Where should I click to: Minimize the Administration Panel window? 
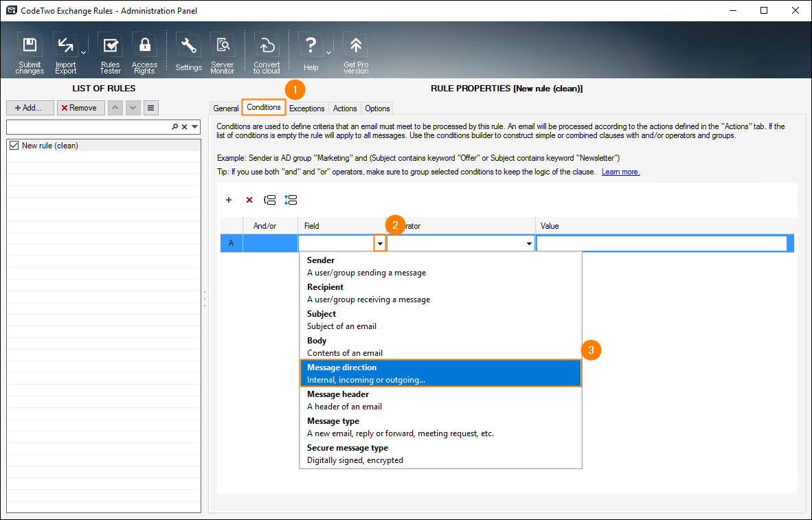coord(733,10)
